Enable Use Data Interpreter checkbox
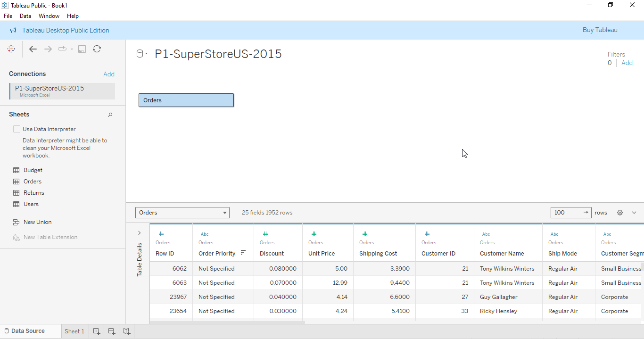644x339 pixels. click(x=17, y=129)
